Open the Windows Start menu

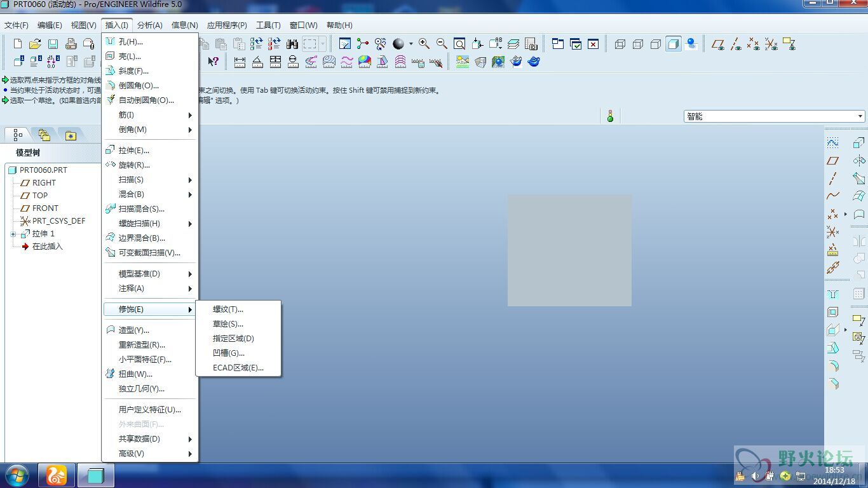click(17, 475)
